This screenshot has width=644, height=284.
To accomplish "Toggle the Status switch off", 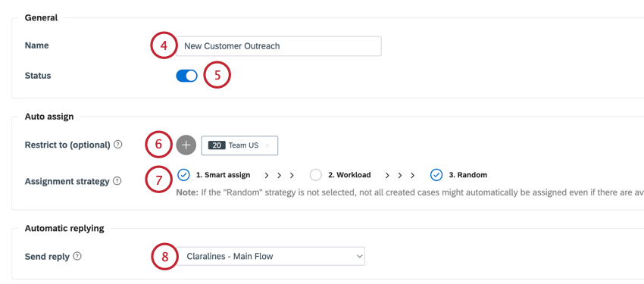I will point(186,76).
